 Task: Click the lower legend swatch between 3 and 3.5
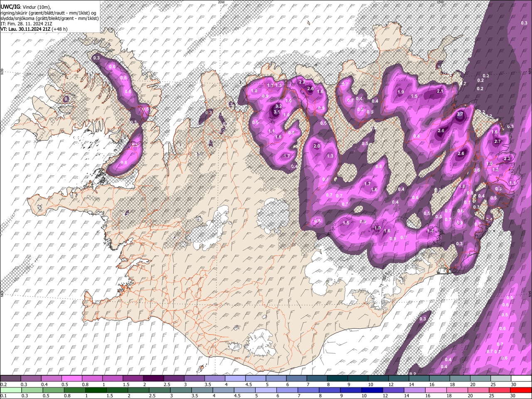[180, 390]
